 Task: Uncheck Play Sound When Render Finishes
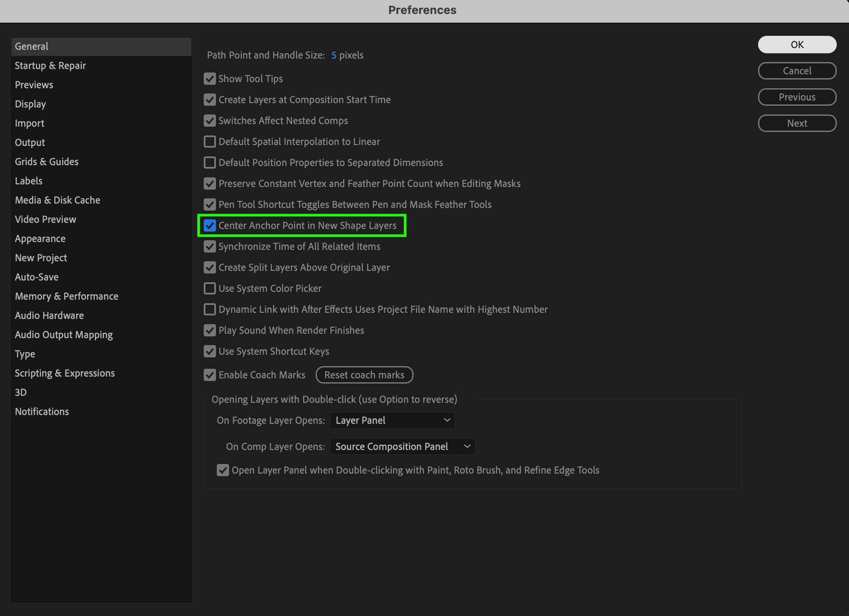tap(210, 330)
